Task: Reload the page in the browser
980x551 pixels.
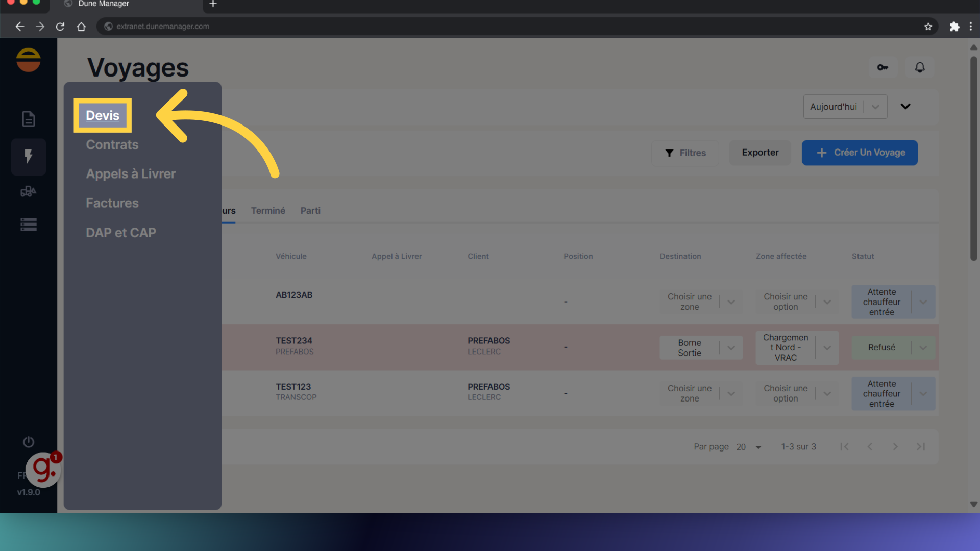Action: (60, 27)
